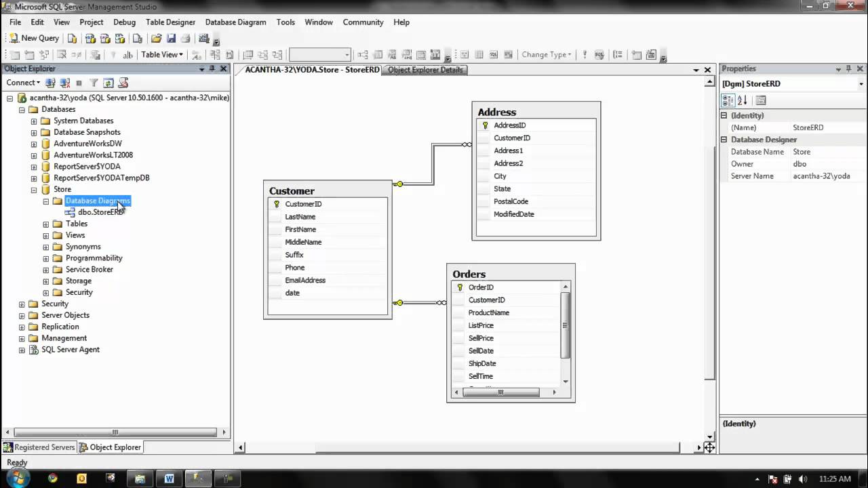Click the Show Results Pane icon
868x488 pixels.
pos(508,54)
